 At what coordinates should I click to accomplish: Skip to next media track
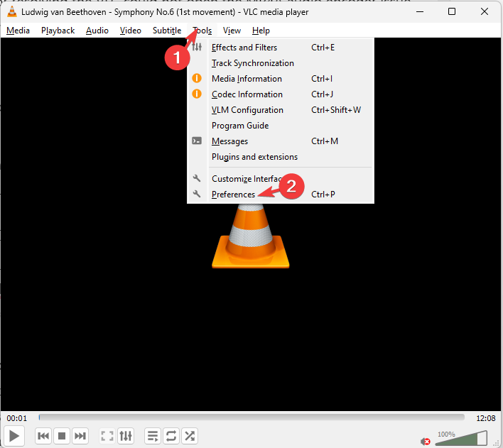pos(80,436)
